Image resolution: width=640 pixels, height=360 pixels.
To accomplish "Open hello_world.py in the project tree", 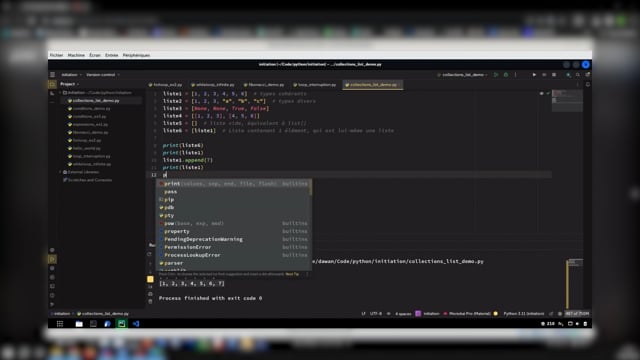I will (87, 148).
